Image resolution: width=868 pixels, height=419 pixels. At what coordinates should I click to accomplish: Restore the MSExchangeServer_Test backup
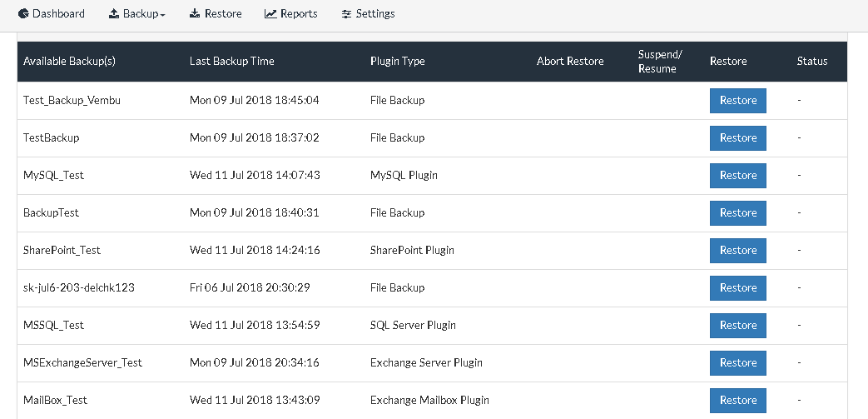coord(738,363)
